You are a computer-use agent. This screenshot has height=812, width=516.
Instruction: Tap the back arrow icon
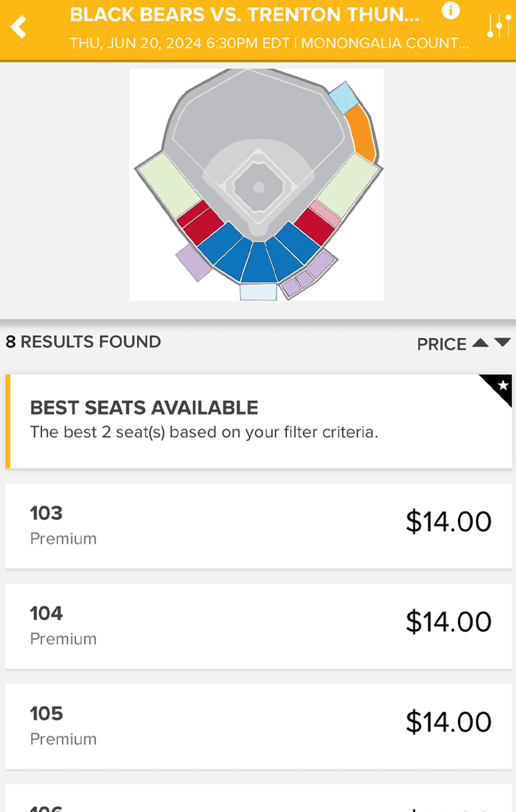tap(19, 27)
